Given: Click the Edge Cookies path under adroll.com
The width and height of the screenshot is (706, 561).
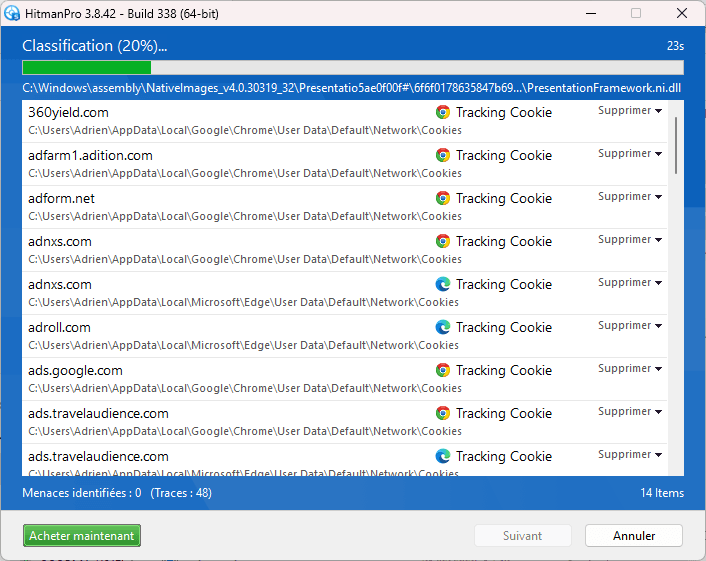Looking at the screenshot, I should (243, 345).
